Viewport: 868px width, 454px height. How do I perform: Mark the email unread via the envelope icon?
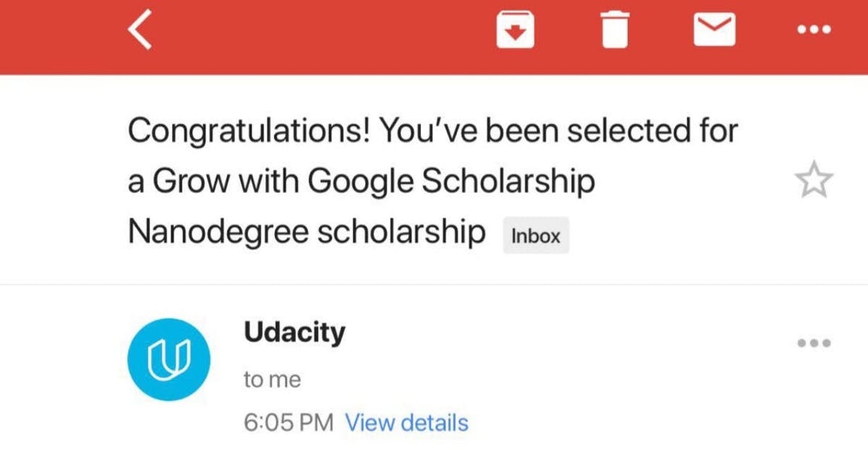714,30
